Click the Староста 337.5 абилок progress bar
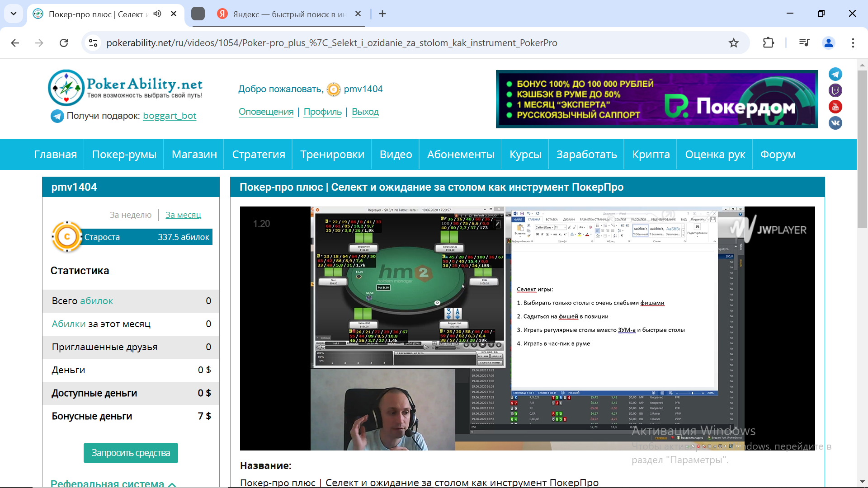Image resolution: width=868 pixels, height=488 pixels. (147, 237)
